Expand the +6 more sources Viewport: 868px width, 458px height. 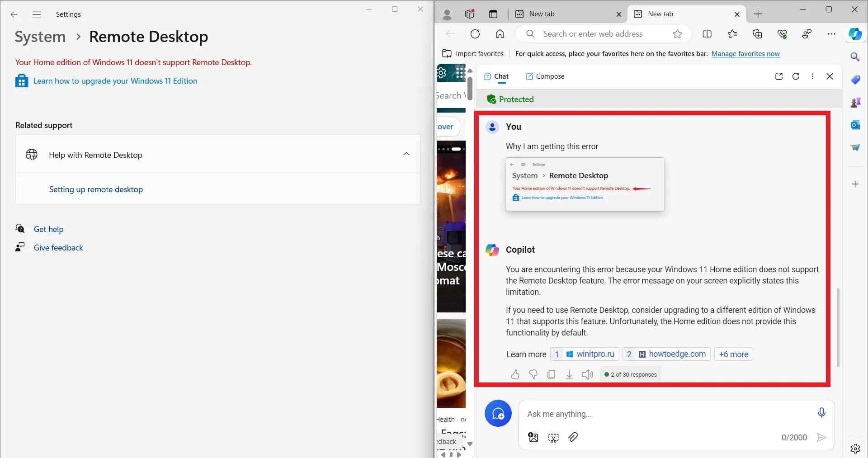tap(733, 354)
